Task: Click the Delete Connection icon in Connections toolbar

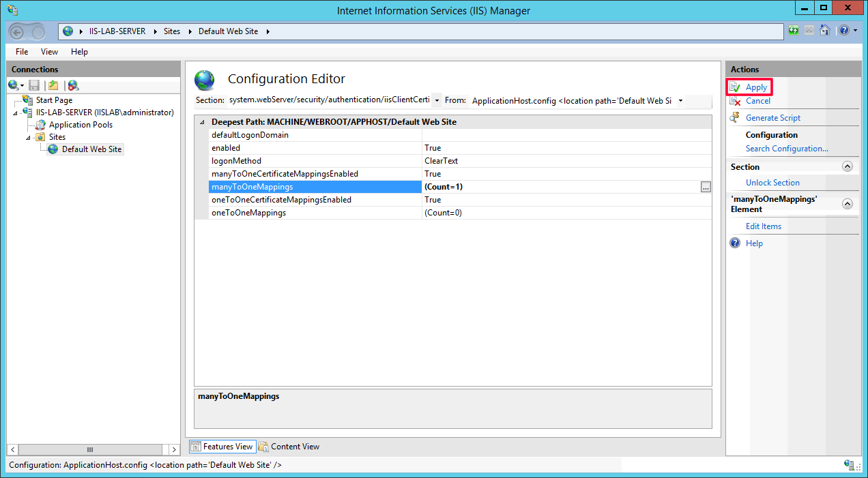Action: 73,85
